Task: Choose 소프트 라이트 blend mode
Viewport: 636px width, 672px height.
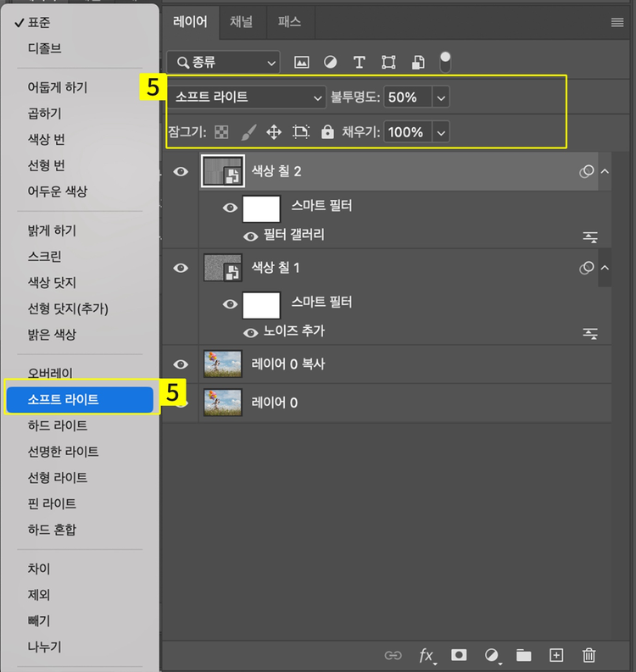Action: point(80,399)
